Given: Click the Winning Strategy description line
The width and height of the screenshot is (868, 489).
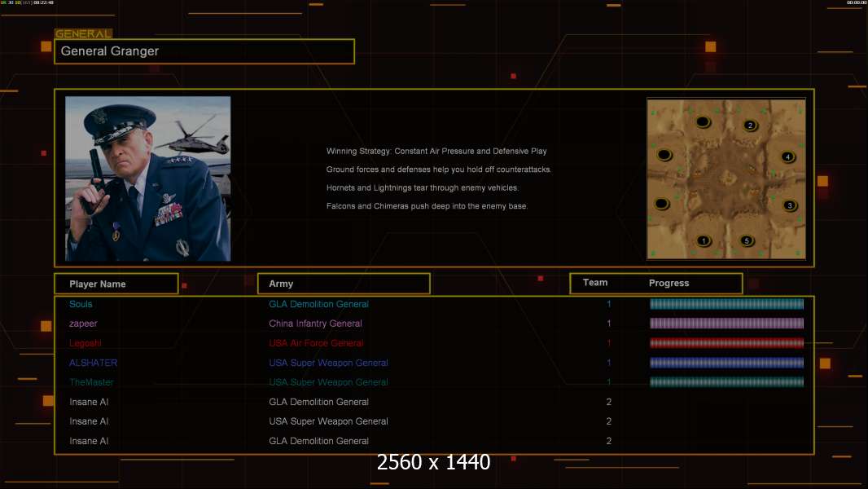Looking at the screenshot, I should [x=436, y=152].
